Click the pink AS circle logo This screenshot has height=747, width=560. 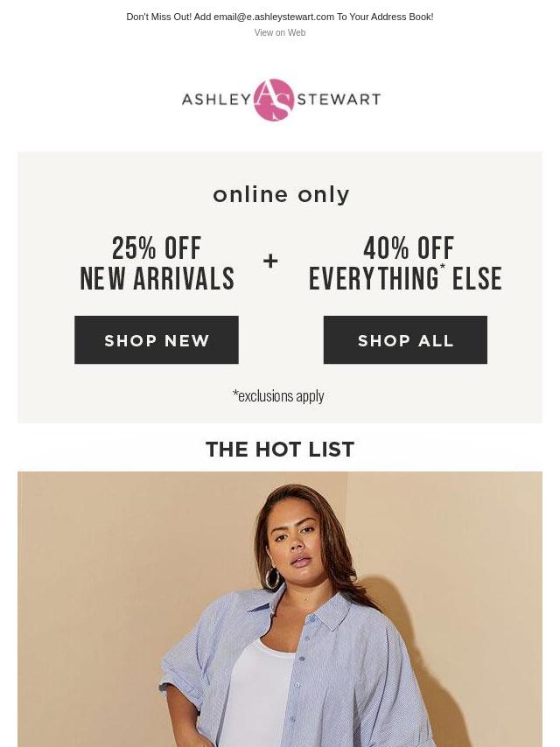(x=274, y=100)
